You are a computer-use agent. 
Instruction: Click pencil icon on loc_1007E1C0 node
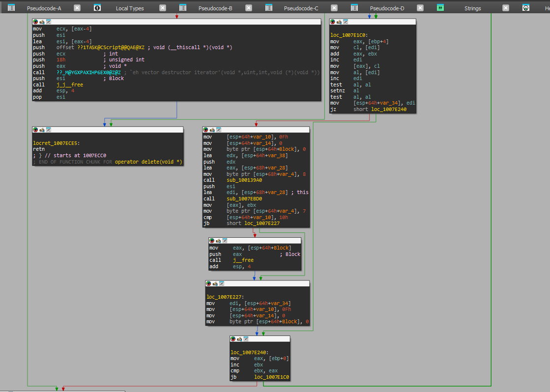click(x=339, y=22)
